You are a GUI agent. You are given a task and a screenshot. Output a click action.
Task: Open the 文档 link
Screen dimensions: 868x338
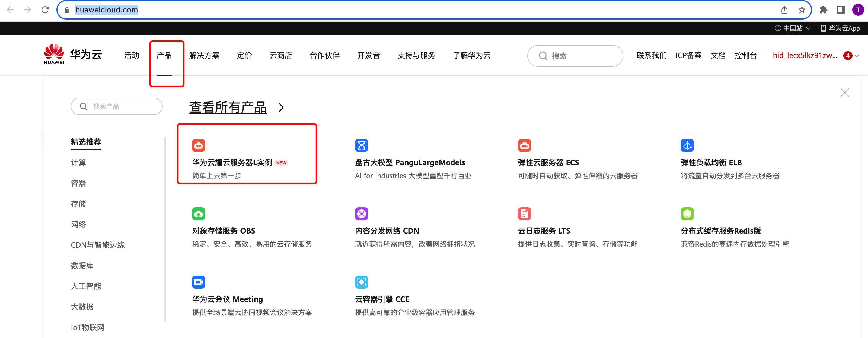coord(718,56)
